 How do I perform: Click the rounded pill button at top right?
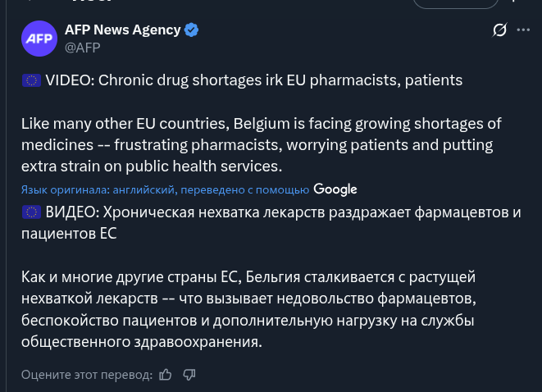pos(456,2)
